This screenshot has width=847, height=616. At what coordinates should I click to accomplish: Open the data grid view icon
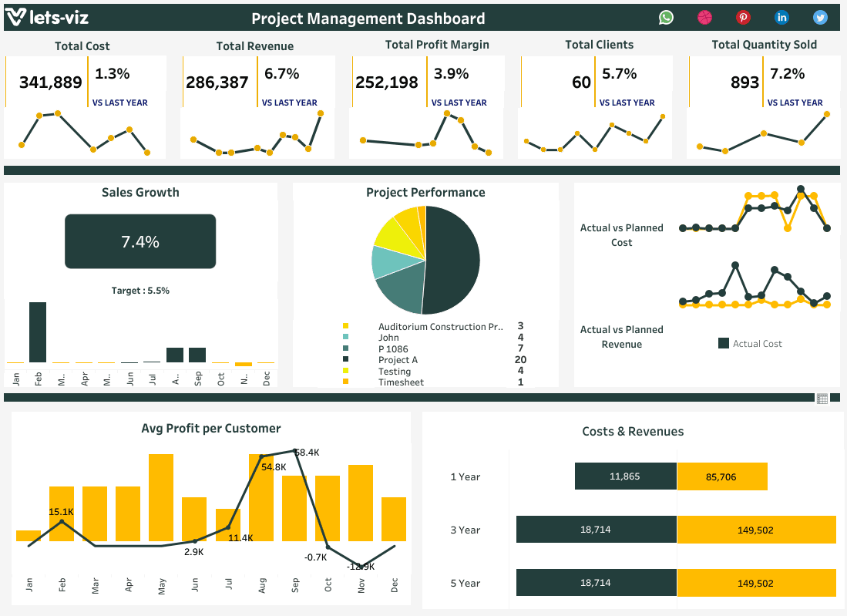(x=822, y=398)
